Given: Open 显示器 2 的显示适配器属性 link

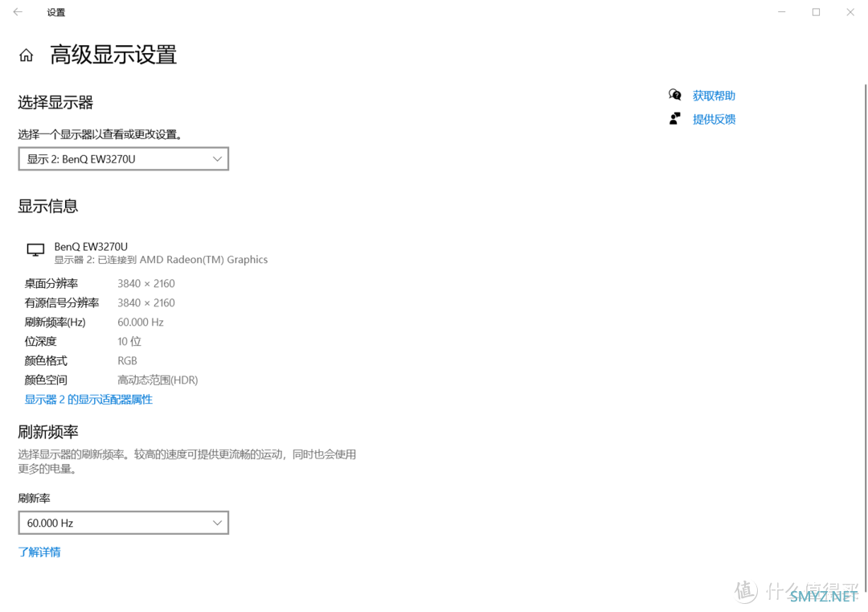Looking at the screenshot, I should pos(88,400).
